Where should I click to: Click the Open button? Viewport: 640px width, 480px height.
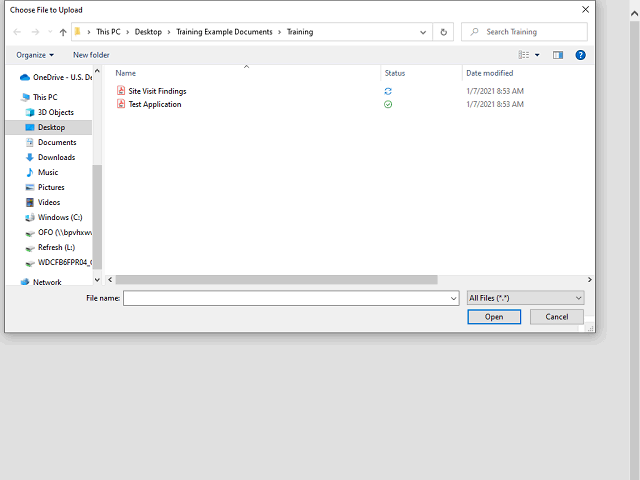pos(494,317)
